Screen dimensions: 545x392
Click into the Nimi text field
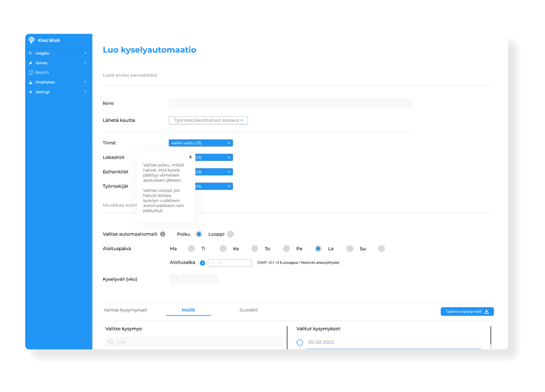pos(291,104)
